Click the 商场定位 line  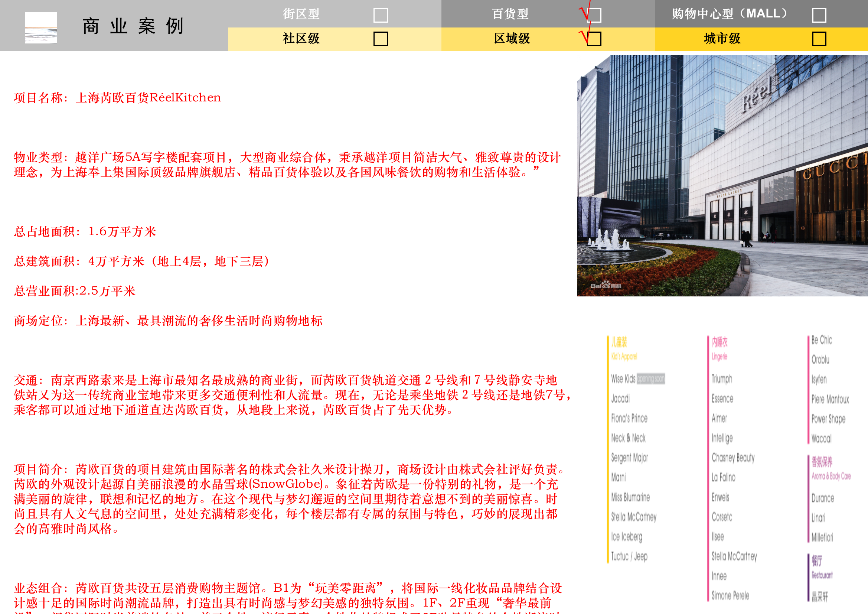pos(168,321)
